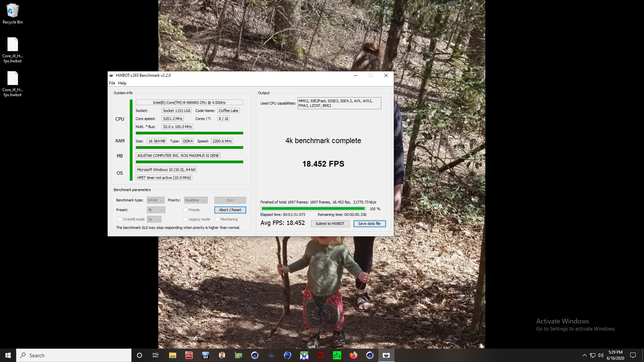Open the volume speaker tray icon
The image size is (644, 362).
pyautogui.click(x=601, y=355)
